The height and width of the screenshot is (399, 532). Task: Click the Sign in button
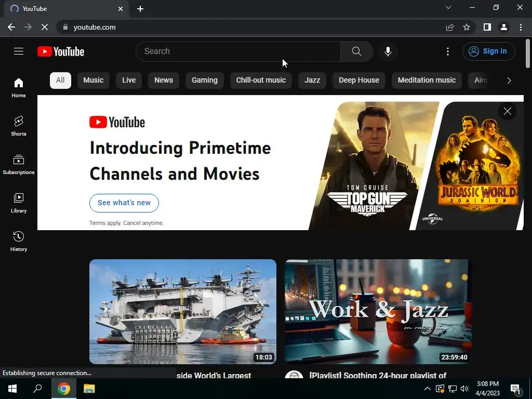point(488,51)
